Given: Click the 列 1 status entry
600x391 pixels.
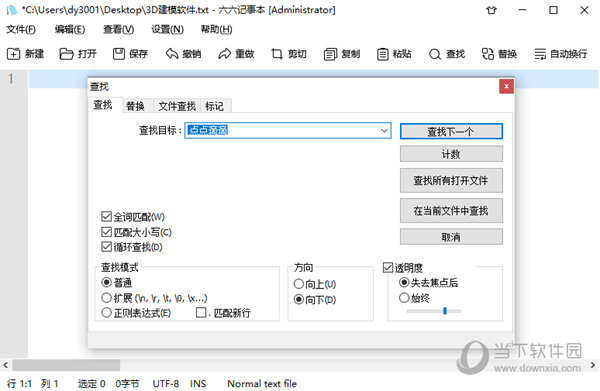Looking at the screenshot, I should tap(50, 383).
